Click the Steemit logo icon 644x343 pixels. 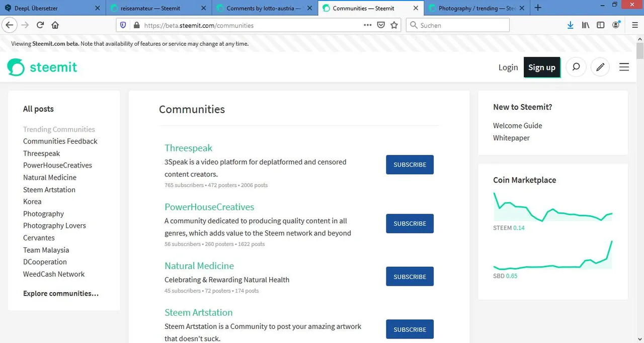point(16,67)
